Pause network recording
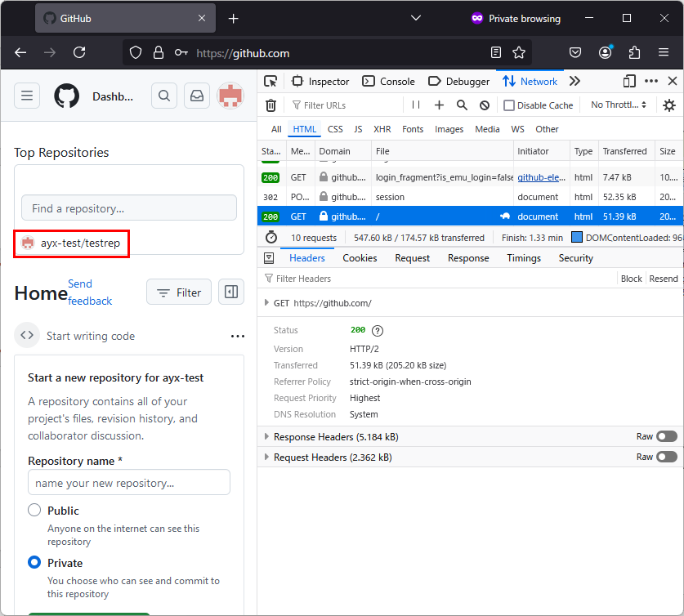The height and width of the screenshot is (616, 684). (416, 105)
